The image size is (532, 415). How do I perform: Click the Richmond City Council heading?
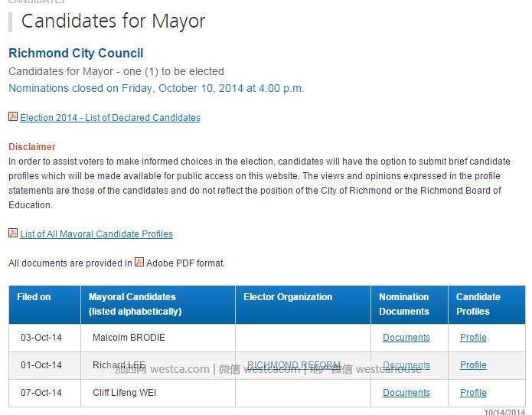point(76,54)
